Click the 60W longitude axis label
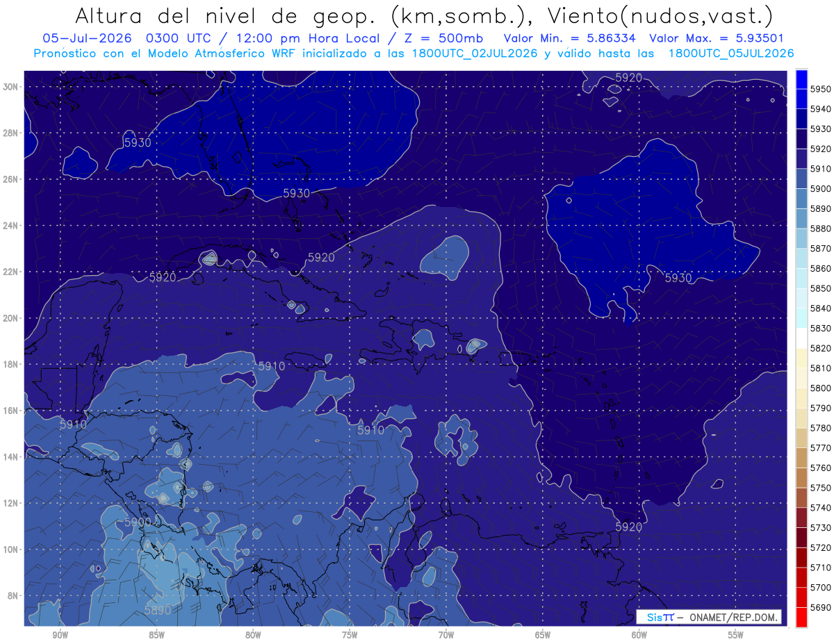This screenshot has width=834, height=644. [x=639, y=635]
